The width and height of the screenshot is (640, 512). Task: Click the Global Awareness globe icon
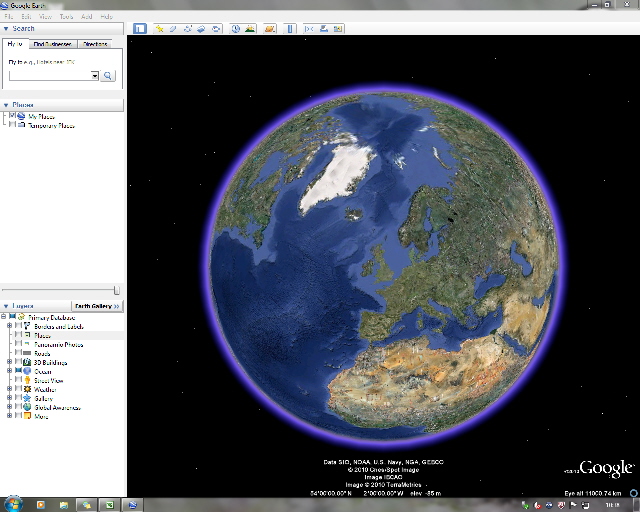[27, 407]
